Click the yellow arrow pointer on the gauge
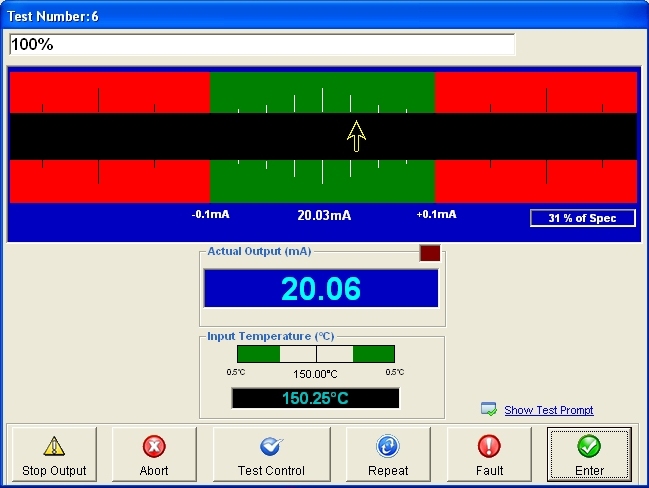The image size is (649, 488). click(x=356, y=135)
